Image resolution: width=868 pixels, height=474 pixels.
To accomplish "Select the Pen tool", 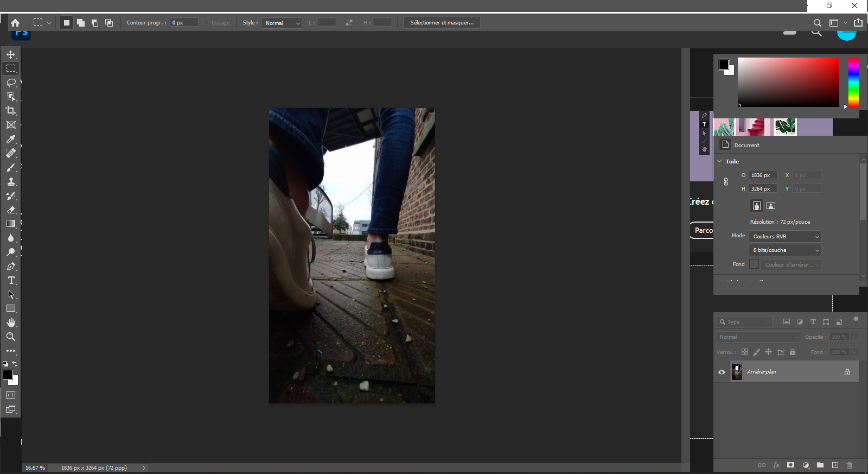I will (11, 266).
